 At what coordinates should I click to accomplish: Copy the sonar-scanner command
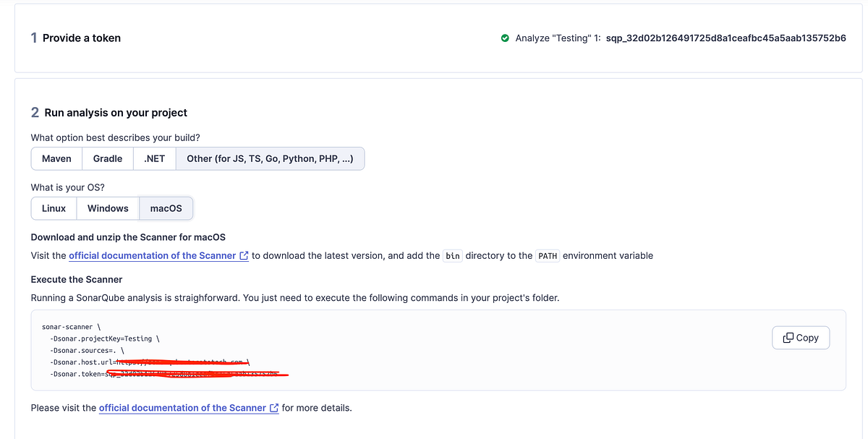801,338
